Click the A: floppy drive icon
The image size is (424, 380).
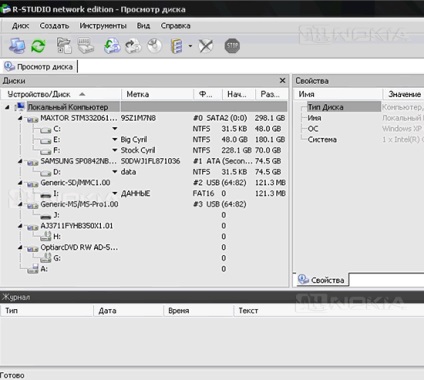click(33, 269)
